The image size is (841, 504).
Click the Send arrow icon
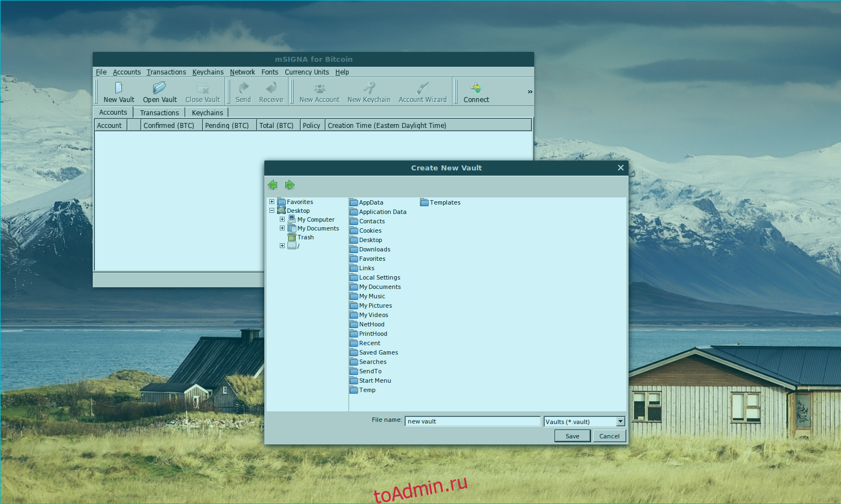coord(243,88)
